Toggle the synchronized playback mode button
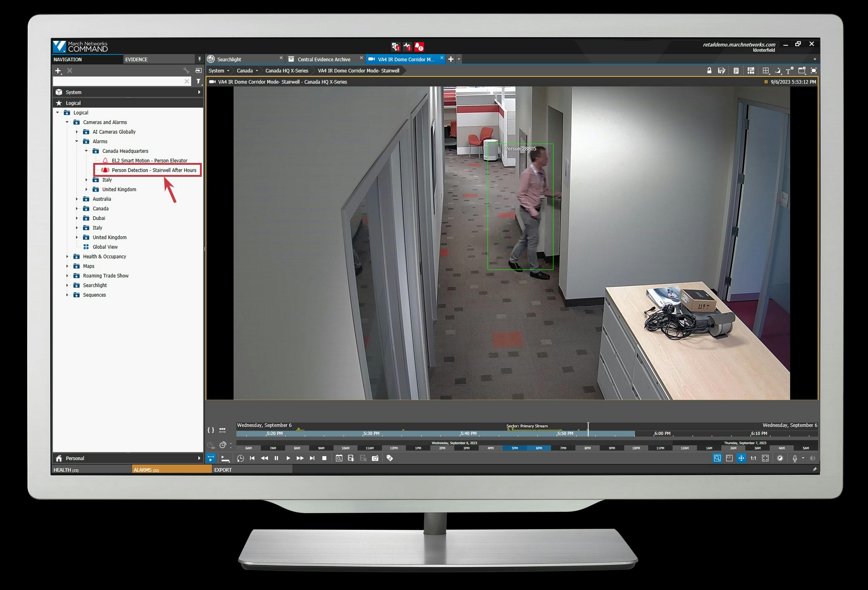This screenshot has height=590, width=868. tap(211, 458)
